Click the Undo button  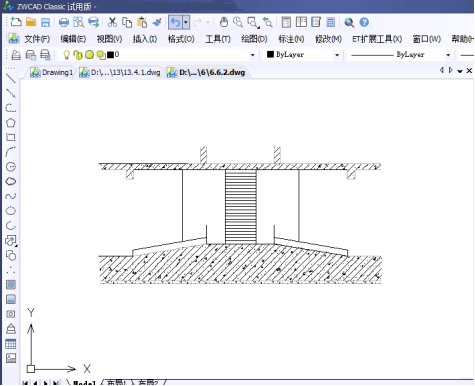[175, 22]
